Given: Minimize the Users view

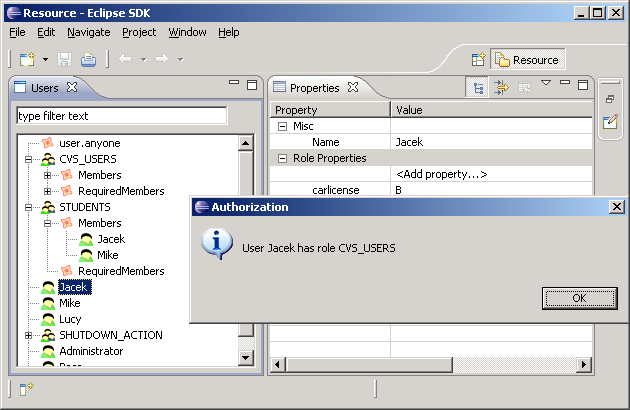Looking at the screenshot, I should pos(234,82).
